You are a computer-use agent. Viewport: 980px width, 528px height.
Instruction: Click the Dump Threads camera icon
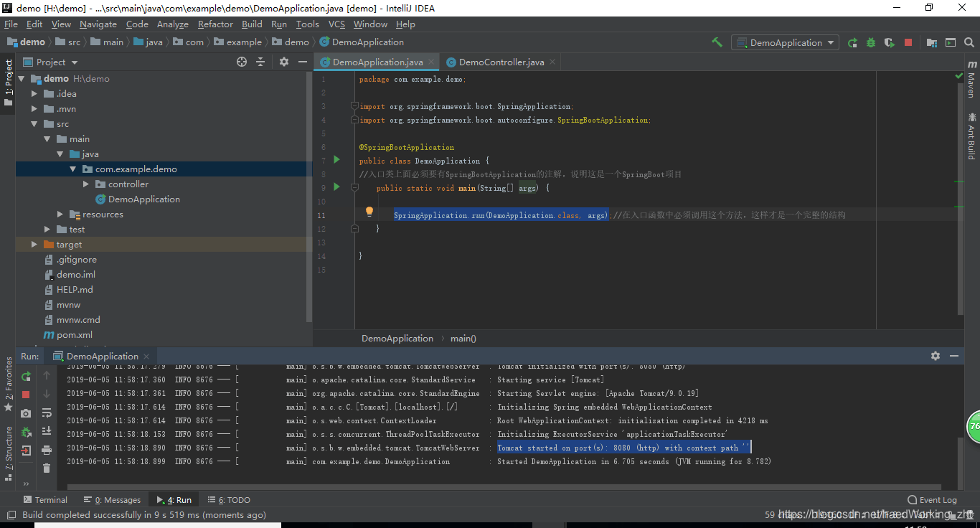27,413
